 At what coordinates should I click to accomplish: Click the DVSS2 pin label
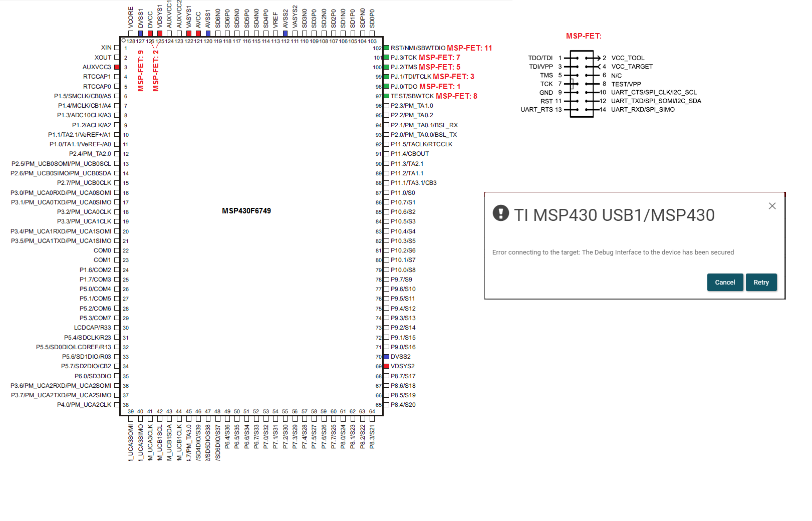(x=401, y=357)
